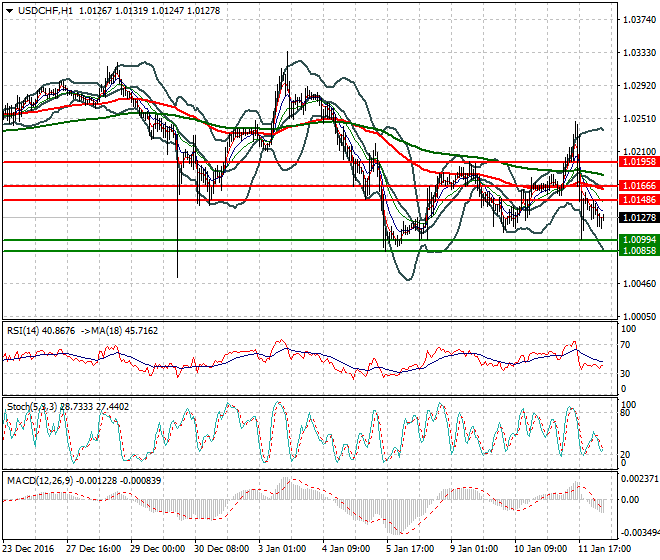Image resolution: width=660 pixels, height=560 pixels.
Task: Click the 1.00460 price scale value
Action: pyautogui.click(x=639, y=284)
